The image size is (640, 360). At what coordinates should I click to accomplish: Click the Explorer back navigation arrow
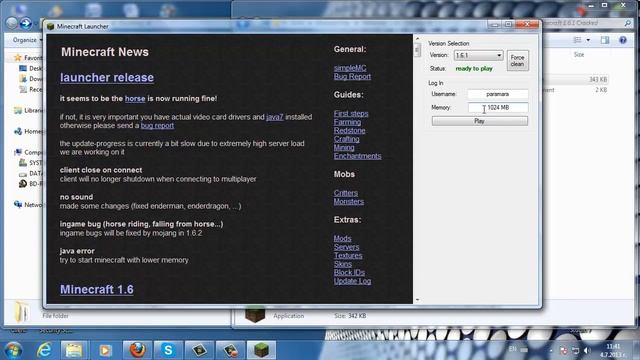coord(12,23)
